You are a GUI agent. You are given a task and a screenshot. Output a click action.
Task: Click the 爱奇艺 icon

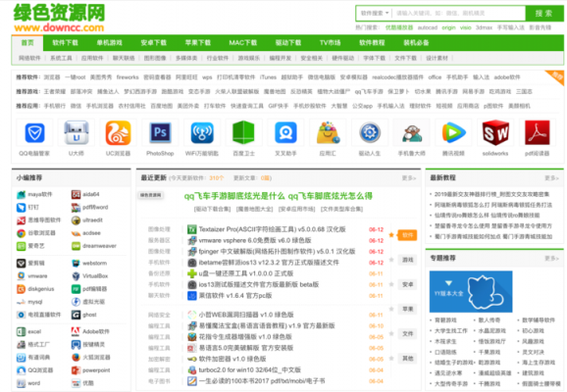click(21, 246)
